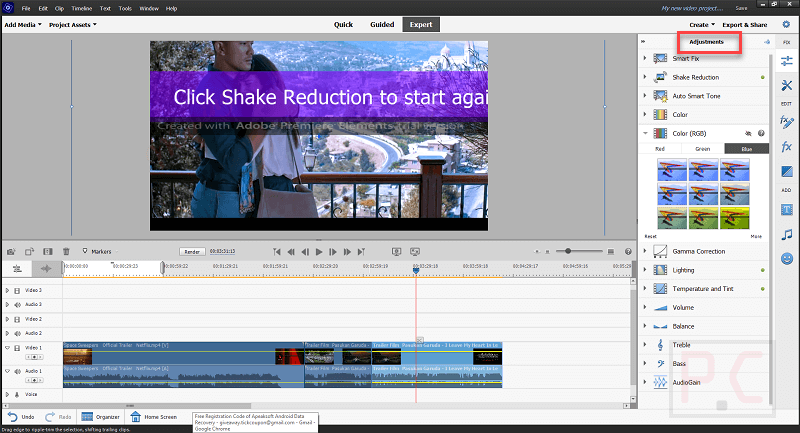Open the Create dropdown
Screen dimensions: 800x433
[x=702, y=24]
